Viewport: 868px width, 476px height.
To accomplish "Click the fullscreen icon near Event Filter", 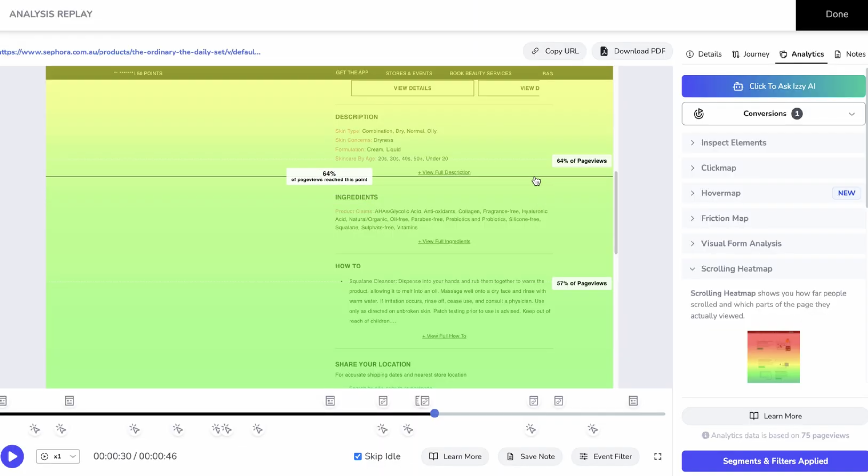I will 657,457.
